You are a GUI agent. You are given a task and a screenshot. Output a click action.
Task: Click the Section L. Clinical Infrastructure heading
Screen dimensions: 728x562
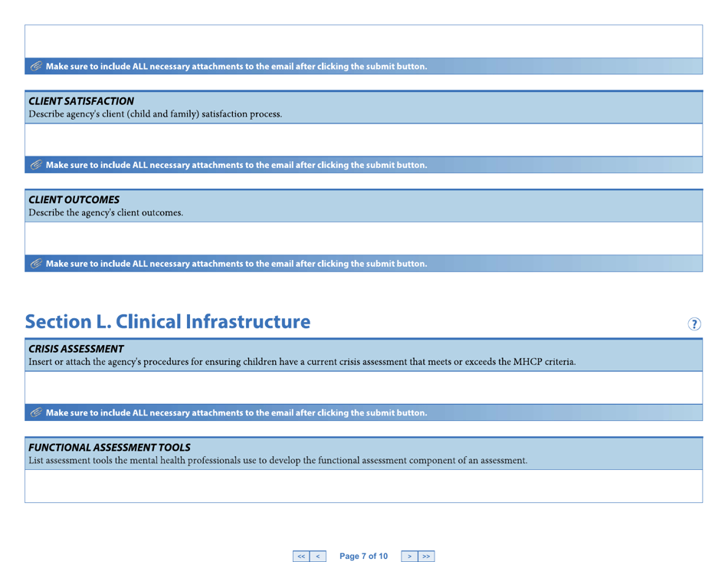[x=168, y=321]
